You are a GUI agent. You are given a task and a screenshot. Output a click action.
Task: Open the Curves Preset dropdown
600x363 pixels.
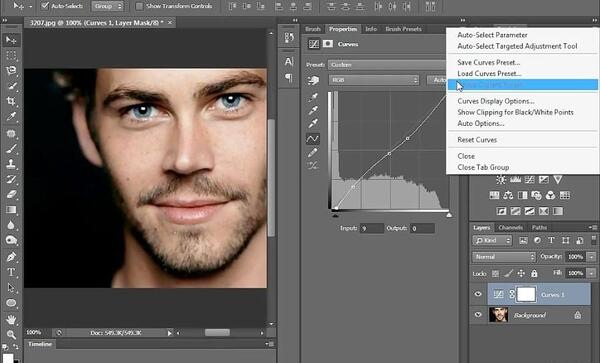tap(386, 65)
